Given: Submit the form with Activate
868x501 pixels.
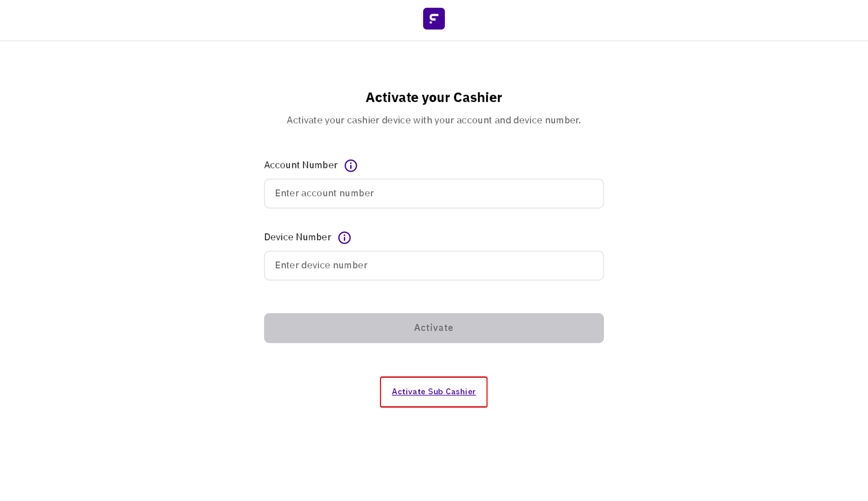Looking at the screenshot, I should pyautogui.click(x=433, y=328).
